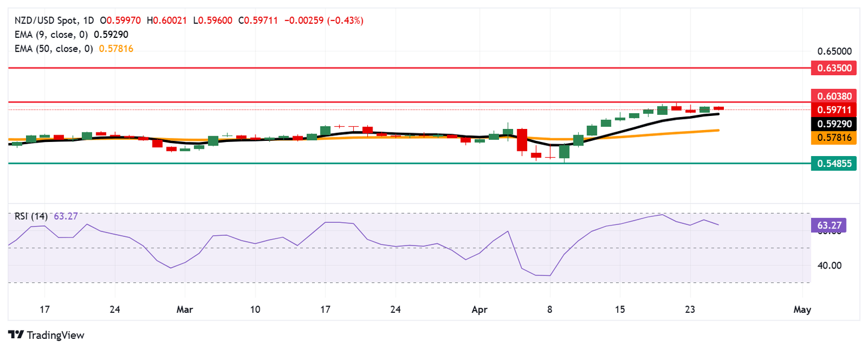Click the green 0.54855 support price tag
The width and height of the screenshot is (868, 349).
[835, 163]
